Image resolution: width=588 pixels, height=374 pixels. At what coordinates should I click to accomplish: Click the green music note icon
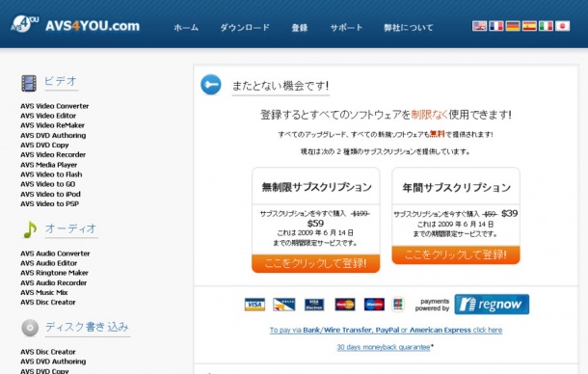(x=30, y=229)
